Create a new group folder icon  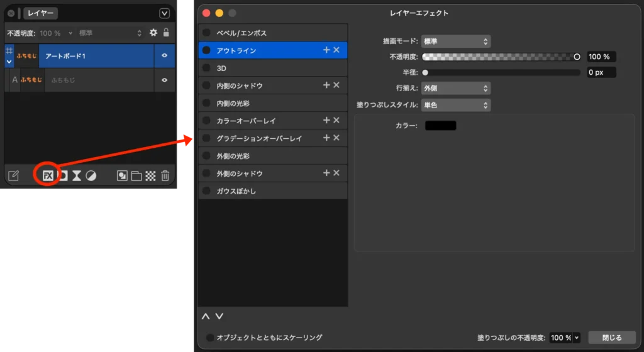point(136,175)
